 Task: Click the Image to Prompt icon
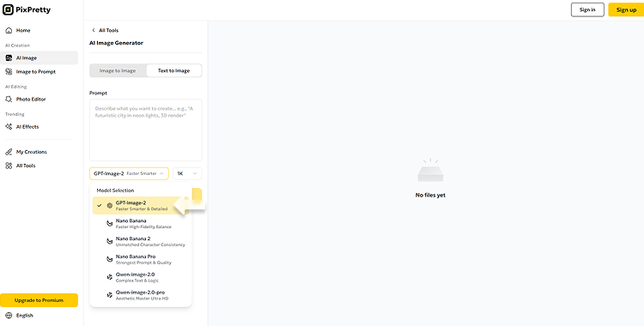pyautogui.click(x=9, y=72)
